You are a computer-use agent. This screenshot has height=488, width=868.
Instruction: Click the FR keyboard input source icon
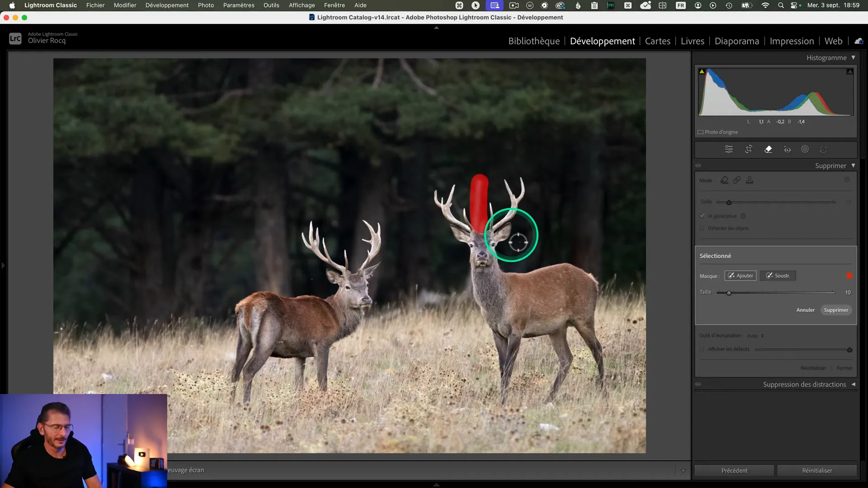pos(680,5)
